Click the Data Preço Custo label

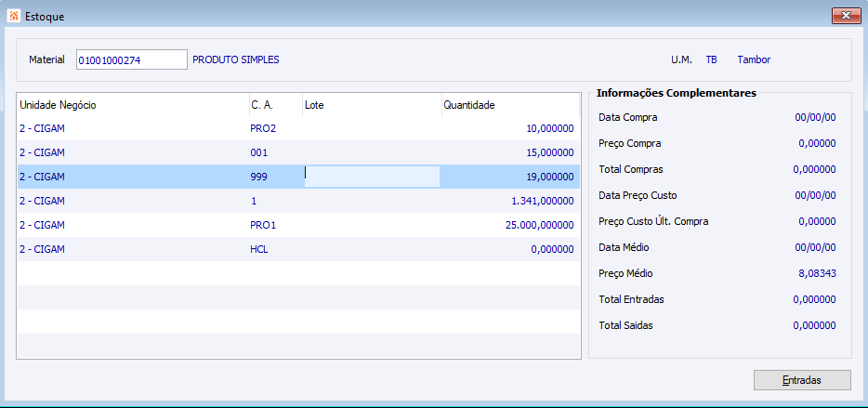point(638,195)
